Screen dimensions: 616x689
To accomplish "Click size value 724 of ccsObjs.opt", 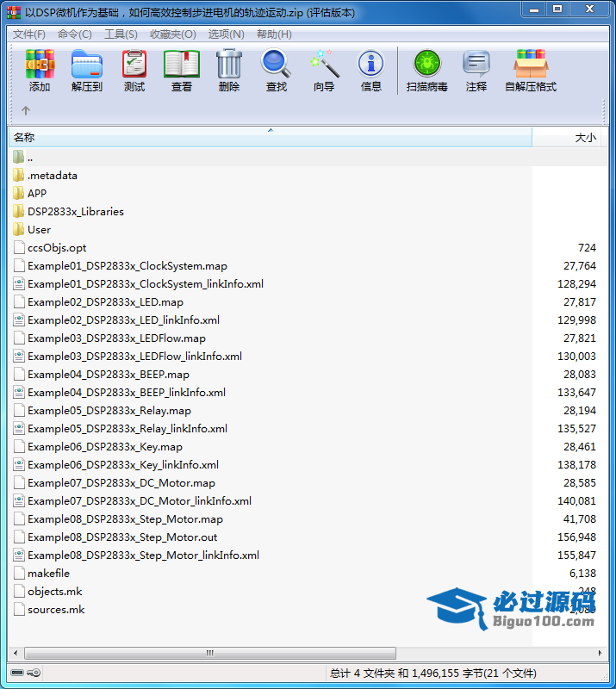I will coord(587,248).
